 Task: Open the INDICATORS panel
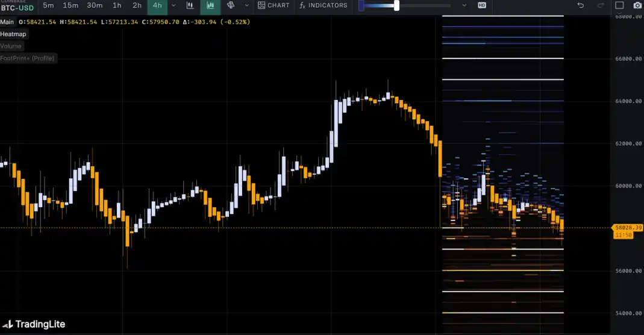coord(324,5)
